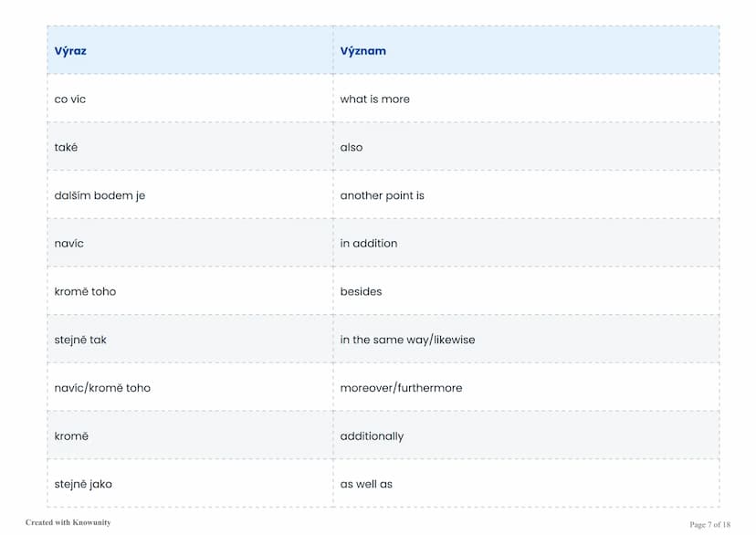The width and height of the screenshot is (756, 535).
Task: Click 'stejně tak' in the table
Action: 80,340
